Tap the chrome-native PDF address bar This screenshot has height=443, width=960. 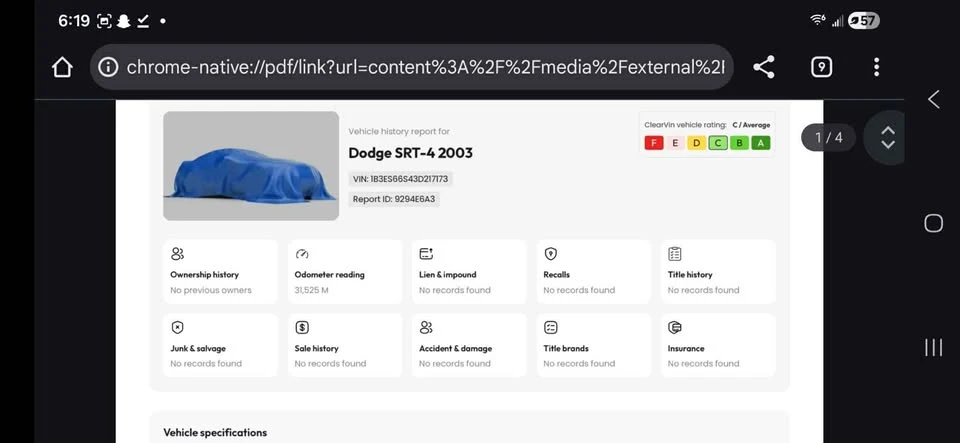[x=411, y=67]
